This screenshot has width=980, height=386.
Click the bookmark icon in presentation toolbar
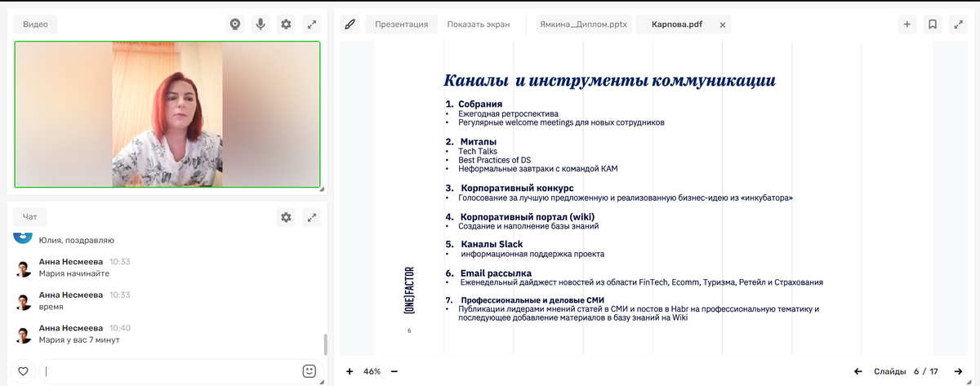point(933,24)
